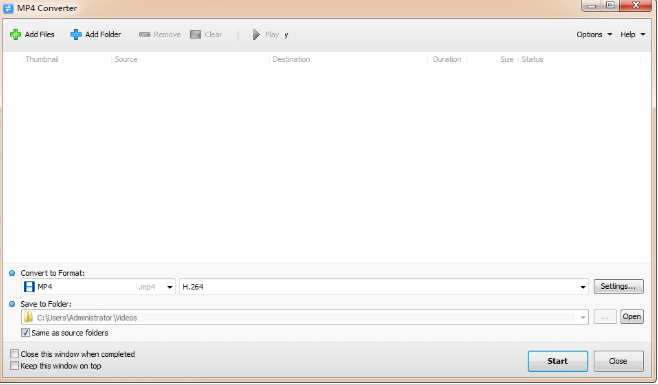The width and height of the screenshot is (658, 385).
Task: Expand the Save to Folder path dropdown
Action: coord(583,317)
